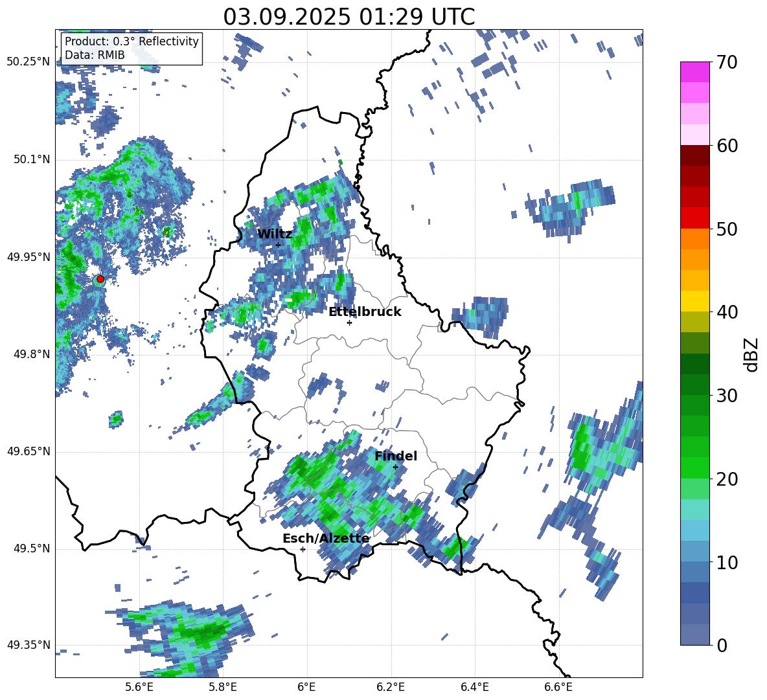The width and height of the screenshot is (767, 700).
Task: Select the Findel station label
Action: coord(396,456)
